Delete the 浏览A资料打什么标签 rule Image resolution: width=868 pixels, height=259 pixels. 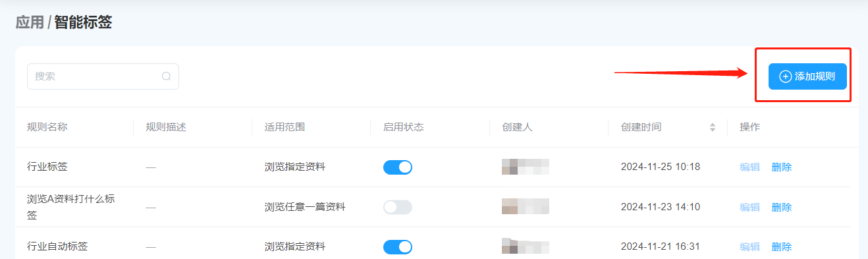[782, 207]
